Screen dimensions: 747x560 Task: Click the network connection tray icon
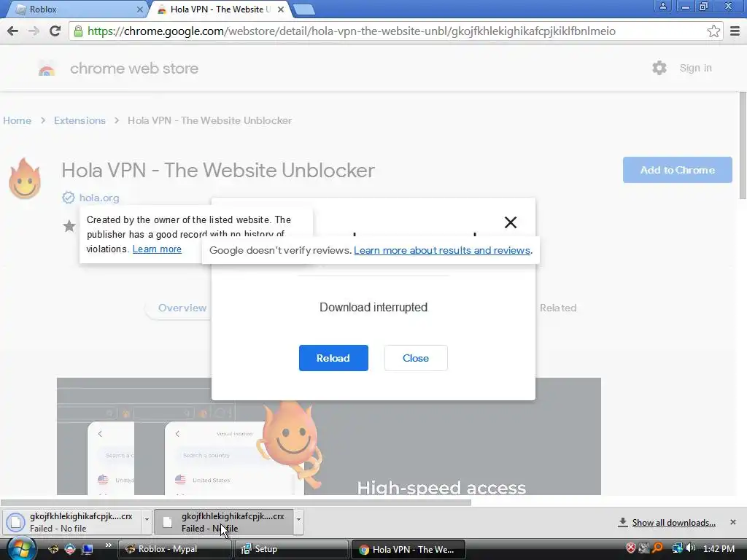[x=677, y=548]
